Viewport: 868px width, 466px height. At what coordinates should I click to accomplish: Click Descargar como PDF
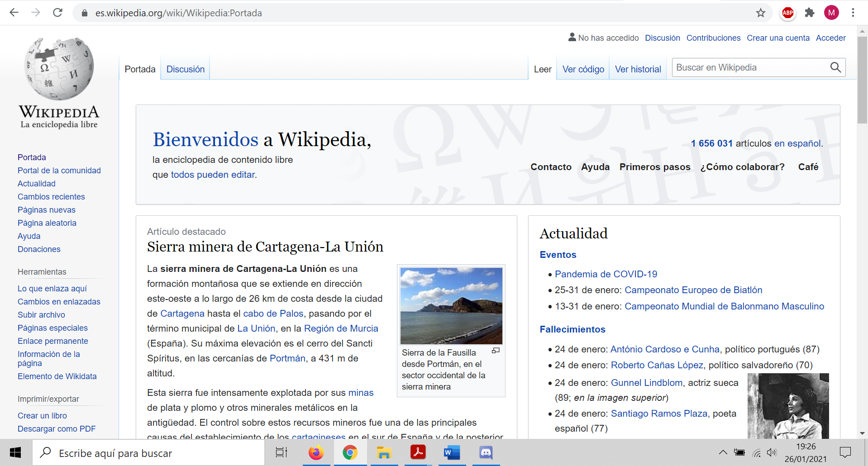pyautogui.click(x=57, y=429)
